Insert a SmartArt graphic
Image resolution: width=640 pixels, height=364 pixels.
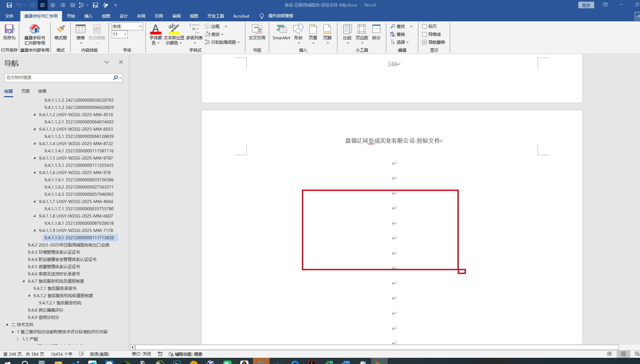tap(281, 32)
